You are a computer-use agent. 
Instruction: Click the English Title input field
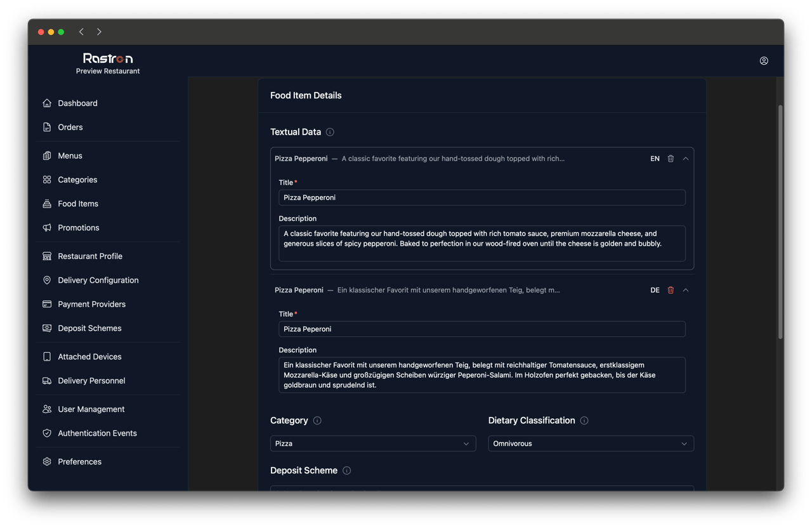coord(481,197)
